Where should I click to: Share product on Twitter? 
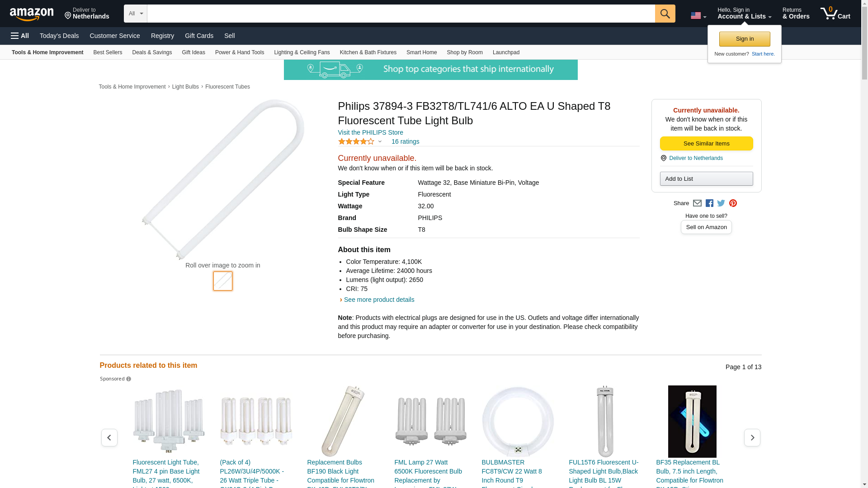click(x=721, y=203)
